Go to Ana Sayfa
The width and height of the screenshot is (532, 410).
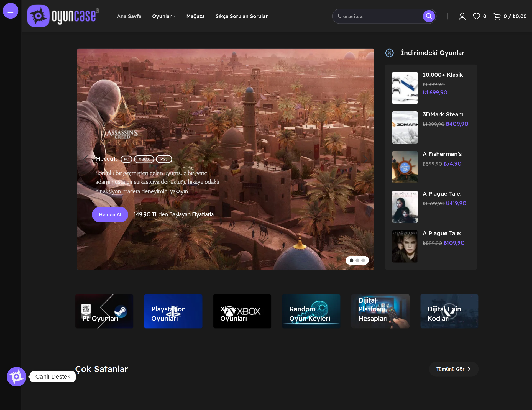(x=129, y=16)
